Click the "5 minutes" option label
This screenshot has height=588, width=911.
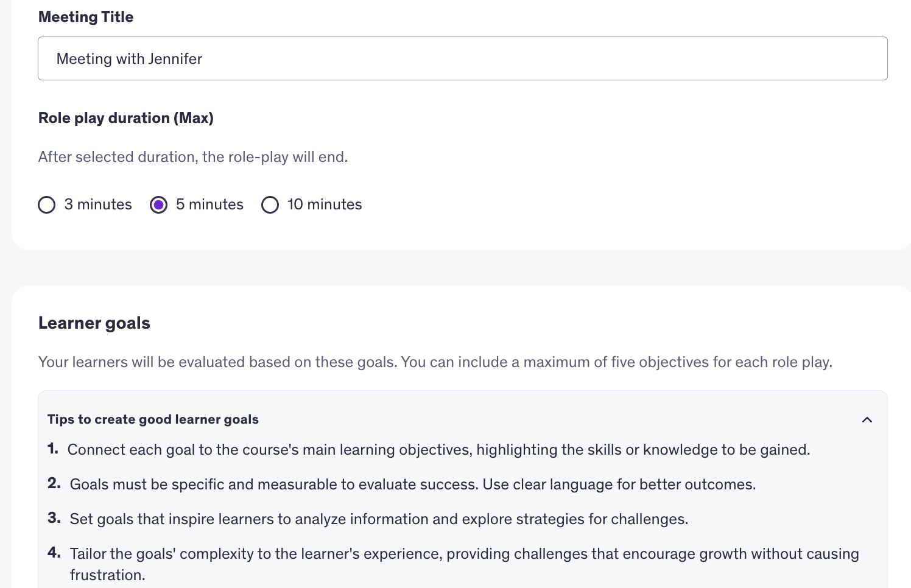coord(209,205)
